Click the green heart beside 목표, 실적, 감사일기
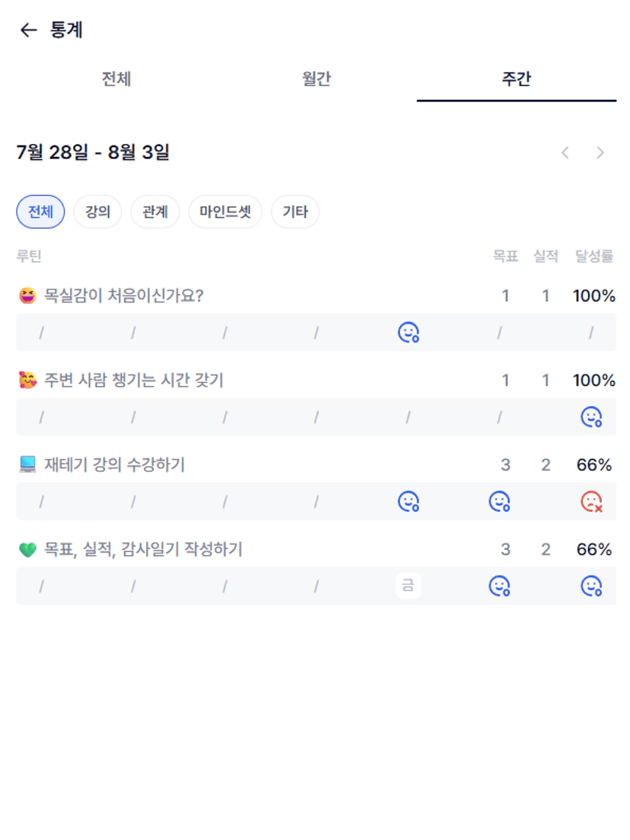The image size is (630, 840). (27, 549)
